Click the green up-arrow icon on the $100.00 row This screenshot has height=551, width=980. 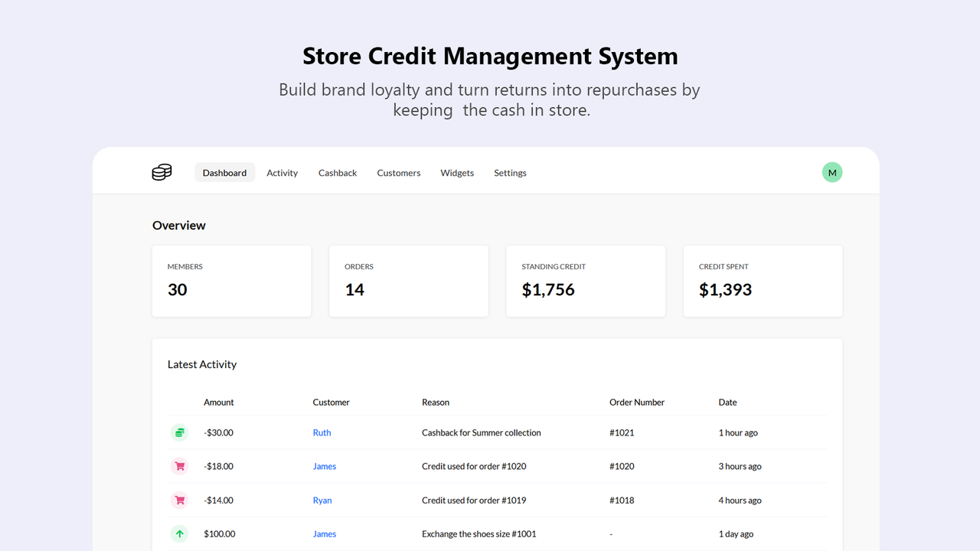pos(179,534)
